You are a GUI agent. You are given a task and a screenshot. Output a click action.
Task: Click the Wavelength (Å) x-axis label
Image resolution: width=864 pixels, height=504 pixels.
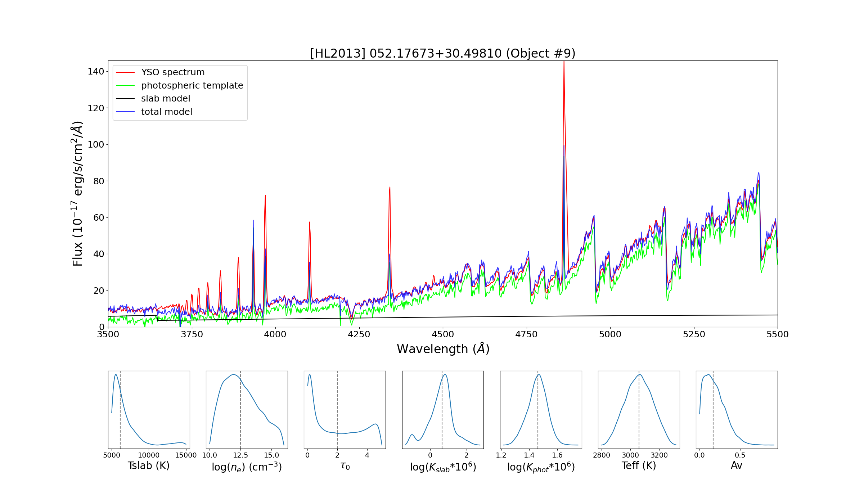point(443,349)
